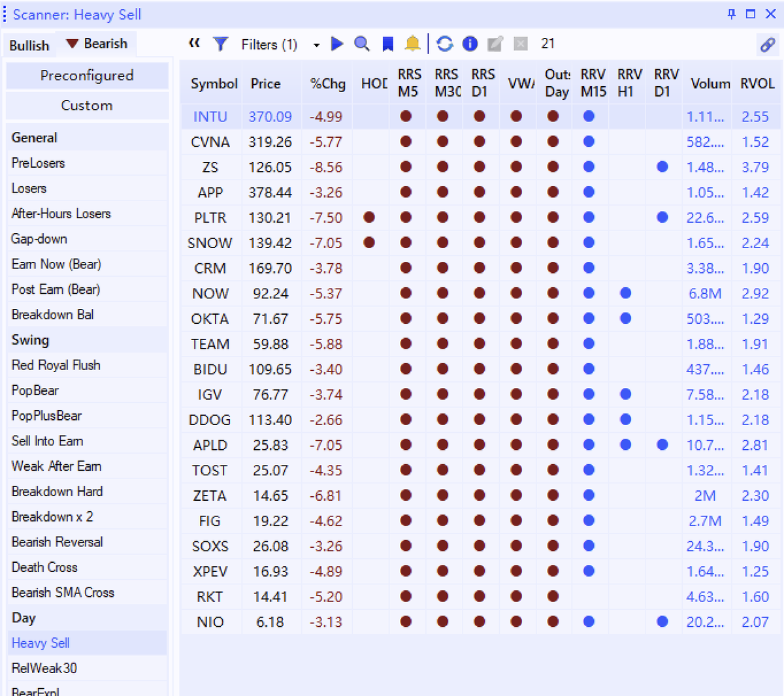Image resolution: width=784 pixels, height=696 pixels.
Task: Switch to the Bullish tab
Action: (x=29, y=45)
